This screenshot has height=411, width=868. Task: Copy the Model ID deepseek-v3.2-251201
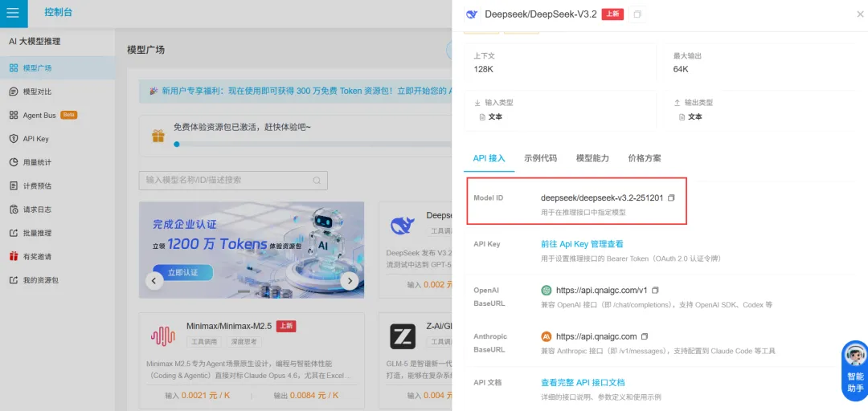tap(671, 198)
